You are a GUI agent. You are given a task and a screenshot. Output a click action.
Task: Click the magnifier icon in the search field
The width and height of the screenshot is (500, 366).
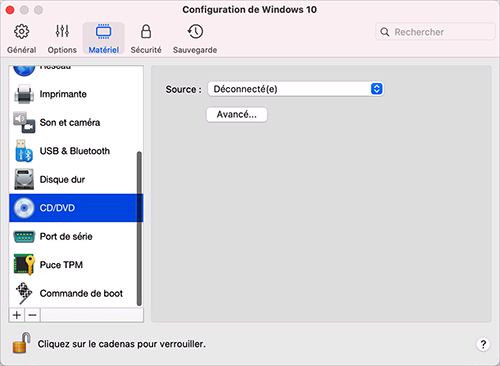[385, 32]
